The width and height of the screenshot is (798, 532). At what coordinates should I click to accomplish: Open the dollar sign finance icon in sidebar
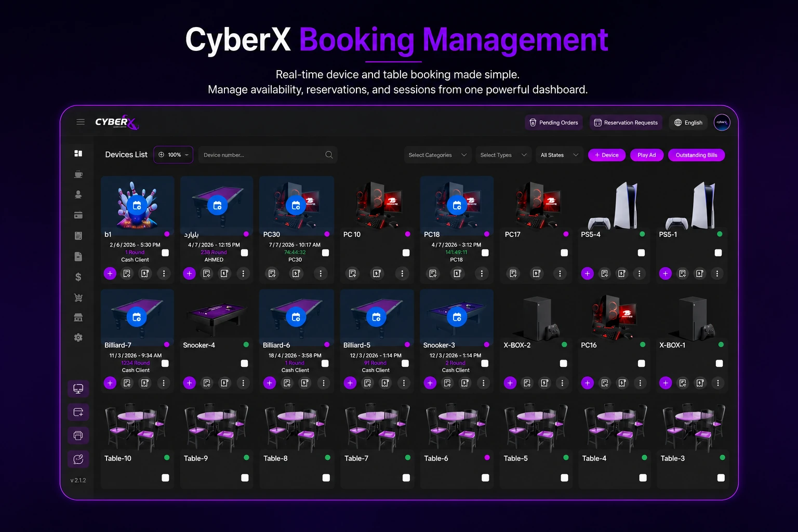pos(78,277)
